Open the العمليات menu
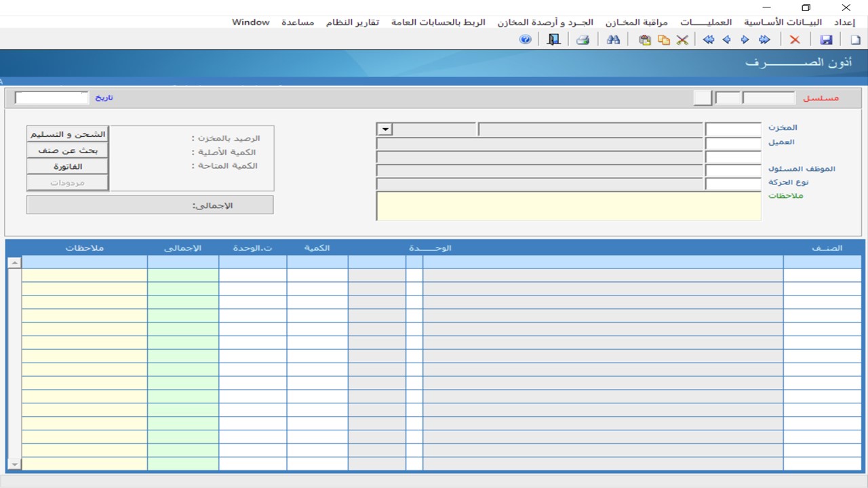This screenshot has width=868, height=488. 706,22
